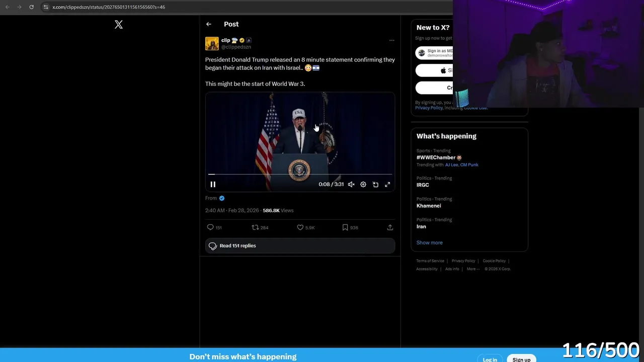Click the browser Forward button
The height and width of the screenshot is (362, 644).
pos(20,7)
